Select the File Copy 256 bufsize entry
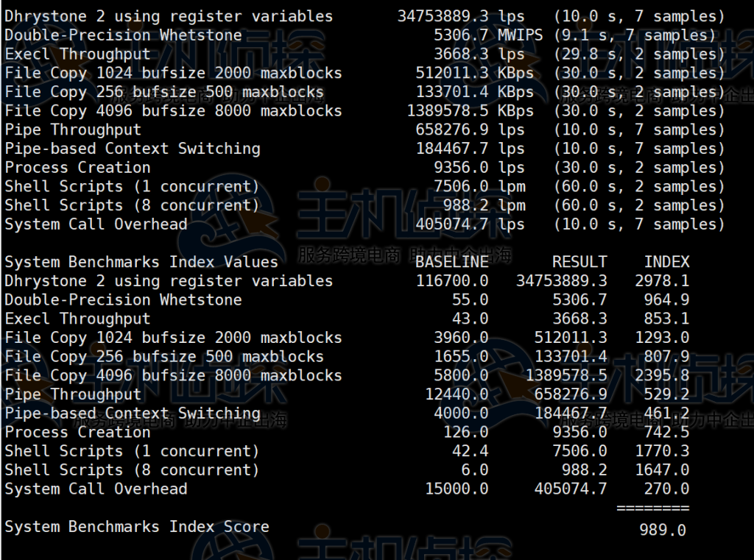 162,91
